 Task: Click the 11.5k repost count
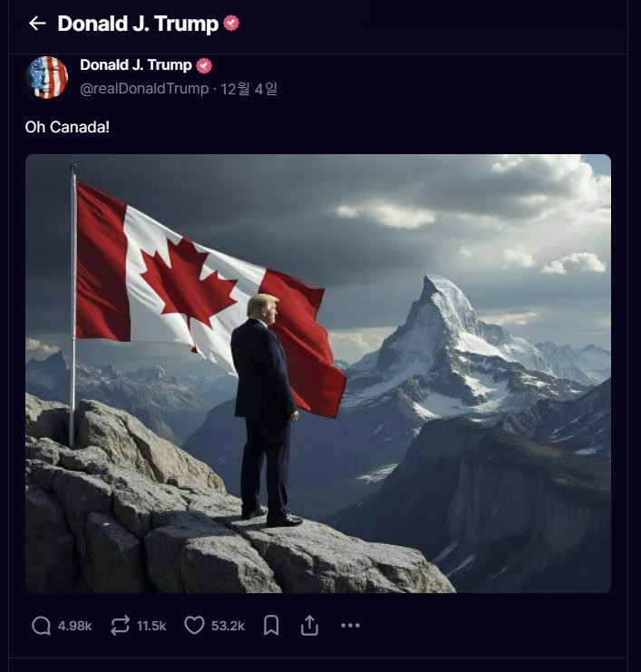tap(151, 626)
